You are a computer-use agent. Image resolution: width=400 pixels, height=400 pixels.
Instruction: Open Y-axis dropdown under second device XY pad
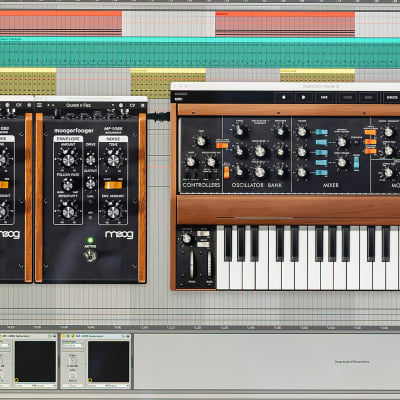[x=119, y=386]
